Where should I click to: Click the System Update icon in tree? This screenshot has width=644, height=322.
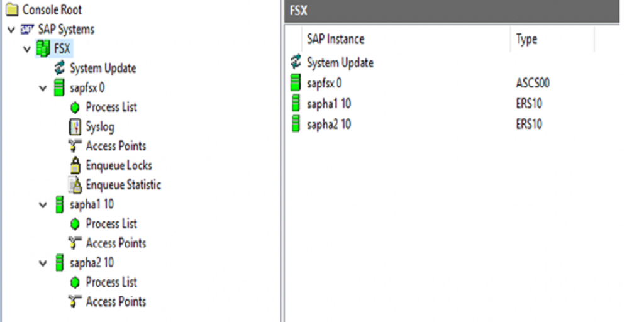click(60, 68)
